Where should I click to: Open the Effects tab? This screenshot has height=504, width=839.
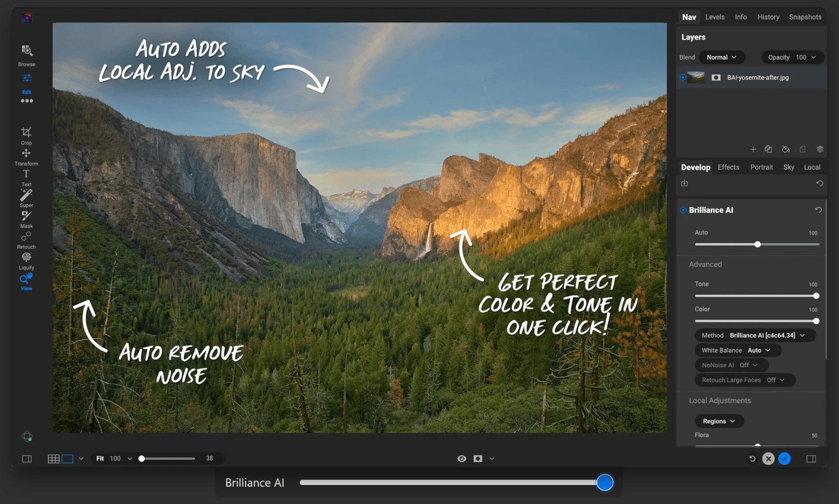728,167
